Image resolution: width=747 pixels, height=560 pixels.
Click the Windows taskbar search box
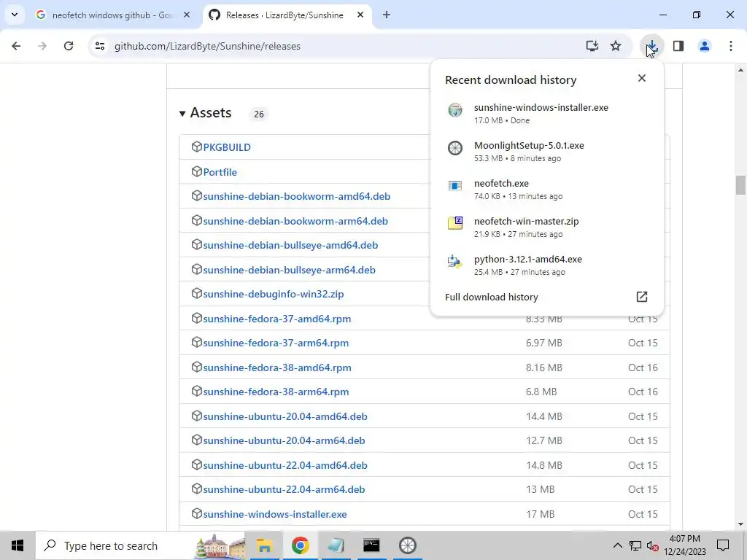pyautogui.click(x=141, y=545)
